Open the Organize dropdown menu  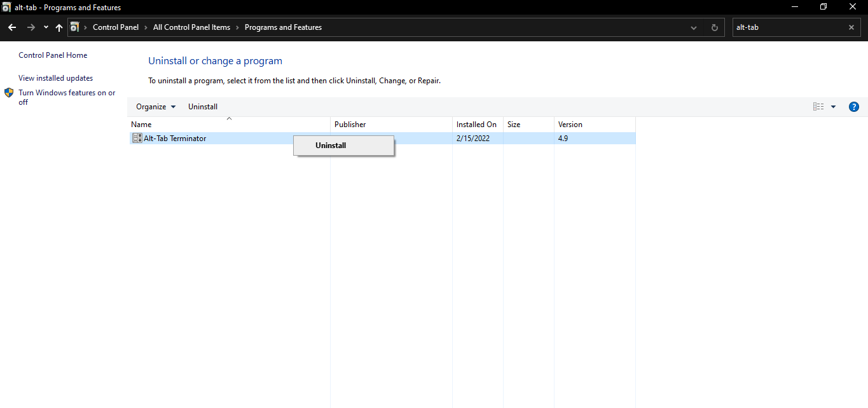[x=156, y=107]
